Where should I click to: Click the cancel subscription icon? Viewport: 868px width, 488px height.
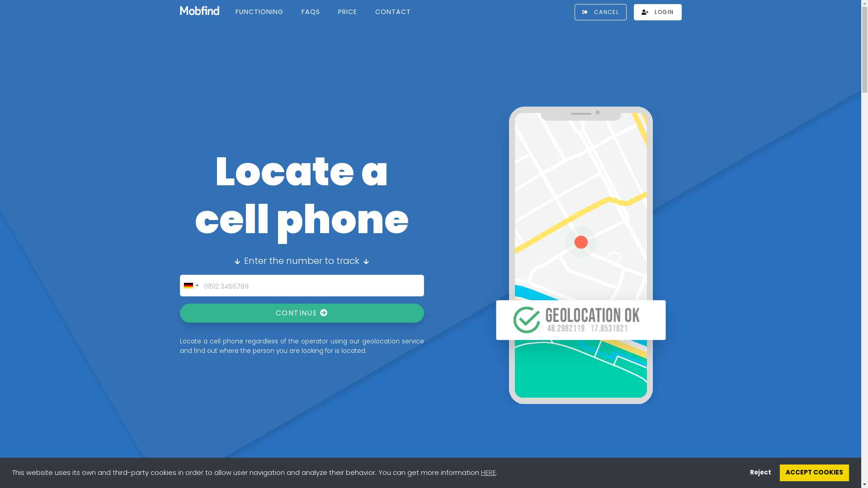tap(585, 12)
